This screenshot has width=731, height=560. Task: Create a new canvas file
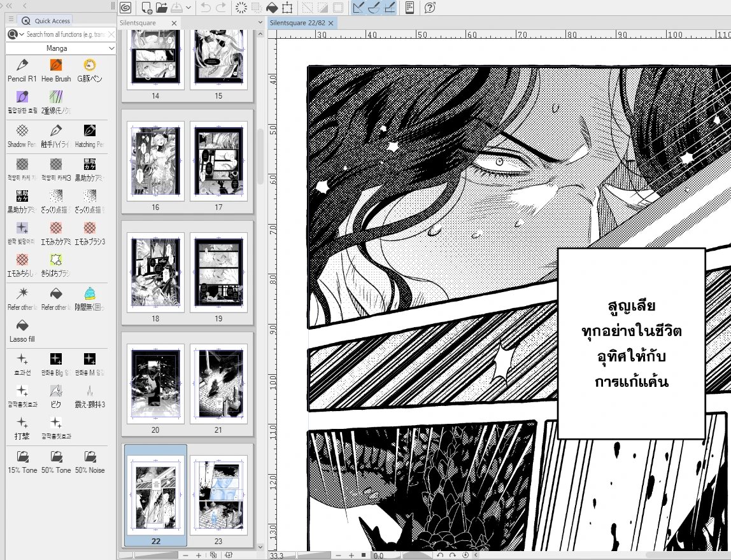[147, 8]
